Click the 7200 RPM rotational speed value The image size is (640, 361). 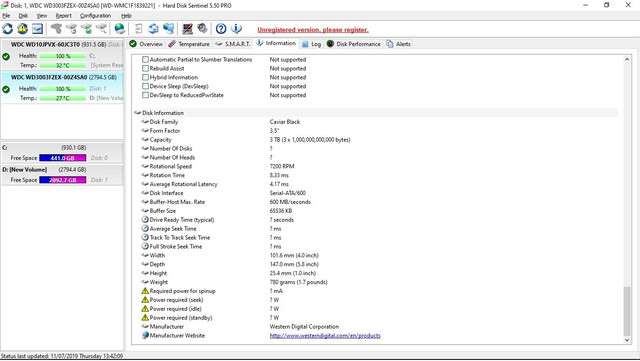click(282, 166)
